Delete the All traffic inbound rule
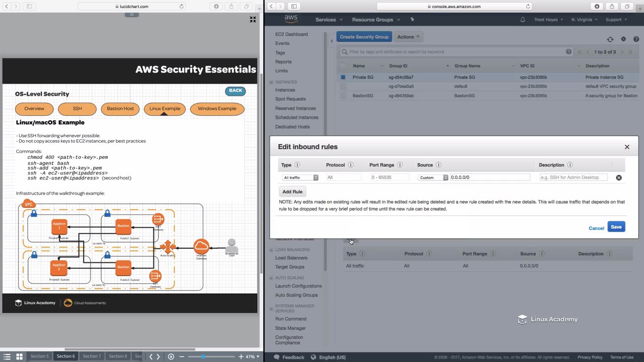Screen dimensions: 644x362 point(619,177)
